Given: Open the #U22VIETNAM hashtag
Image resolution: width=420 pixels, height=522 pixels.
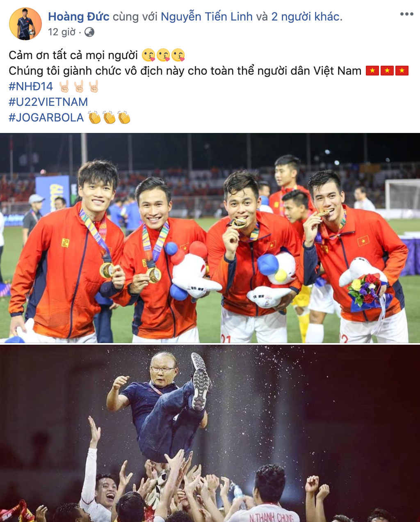Looking at the screenshot, I should pos(48,102).
